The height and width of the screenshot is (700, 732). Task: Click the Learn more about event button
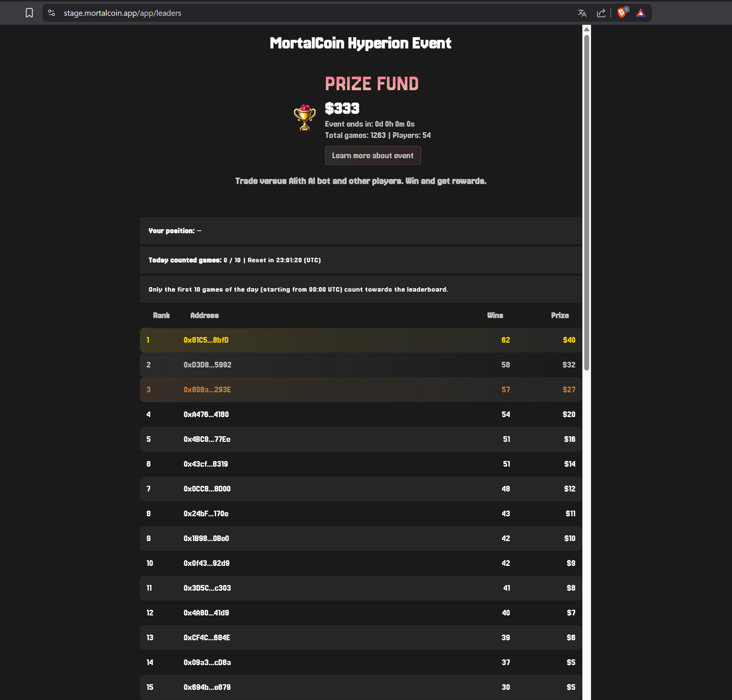[x=373, y=156]
